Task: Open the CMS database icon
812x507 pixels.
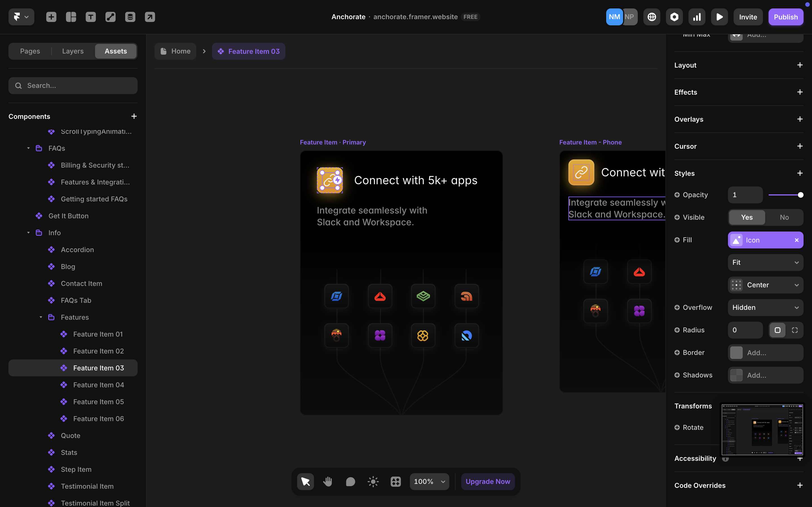Action: (x=130, y=17)
